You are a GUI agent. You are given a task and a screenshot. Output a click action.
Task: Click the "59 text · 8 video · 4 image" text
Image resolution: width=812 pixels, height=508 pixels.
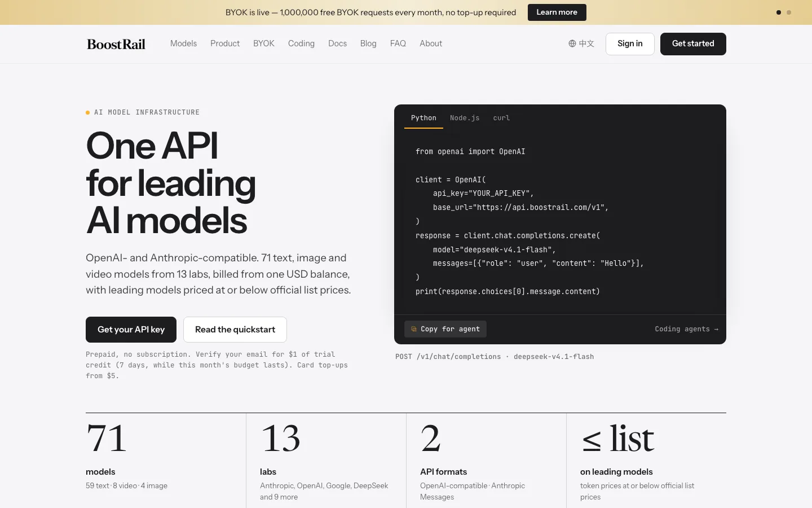(126, 485)
